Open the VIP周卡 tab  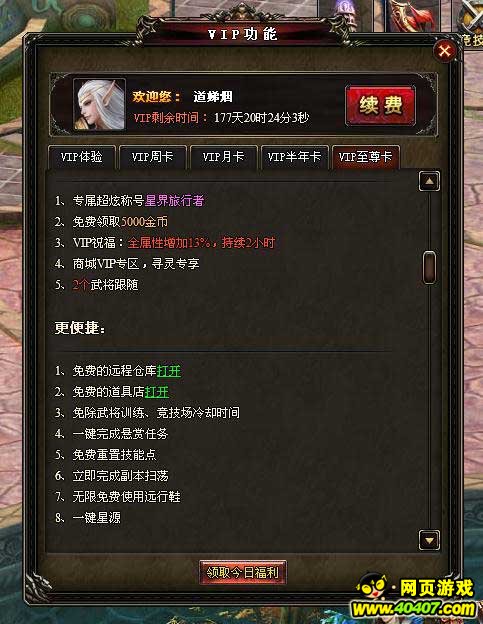[x=153, y=157]
